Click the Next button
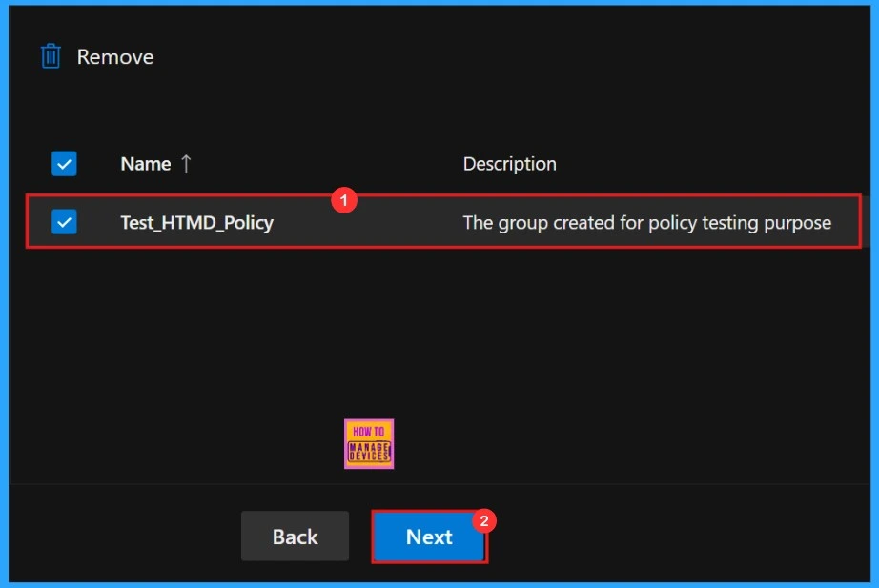Screen dimensions: 879x588 click(429, 537)
